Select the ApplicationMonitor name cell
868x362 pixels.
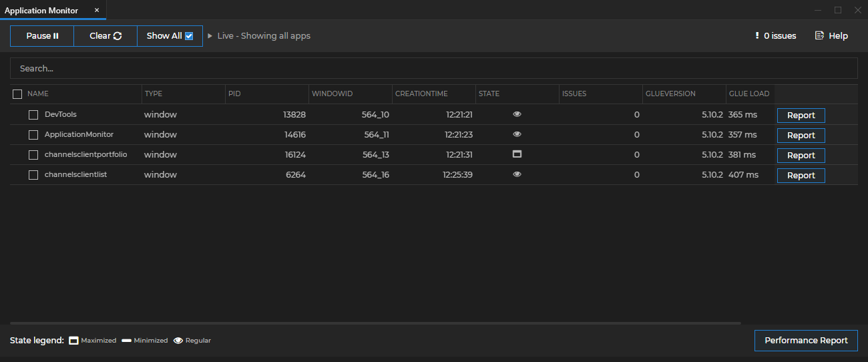(79, 134)
